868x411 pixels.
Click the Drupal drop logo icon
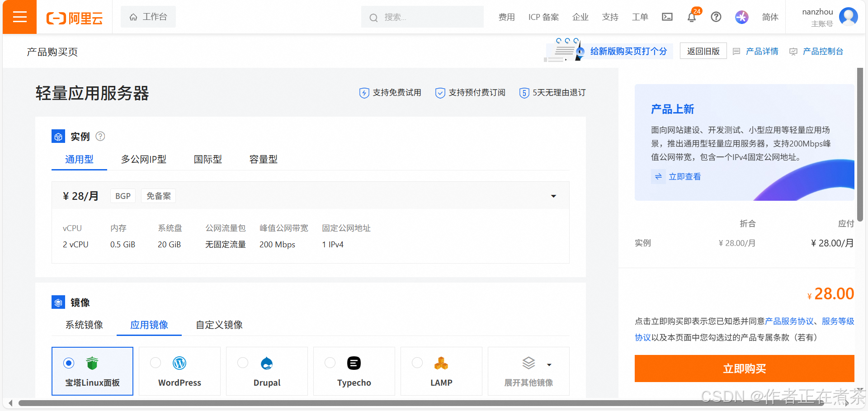[x=267, y=363]
